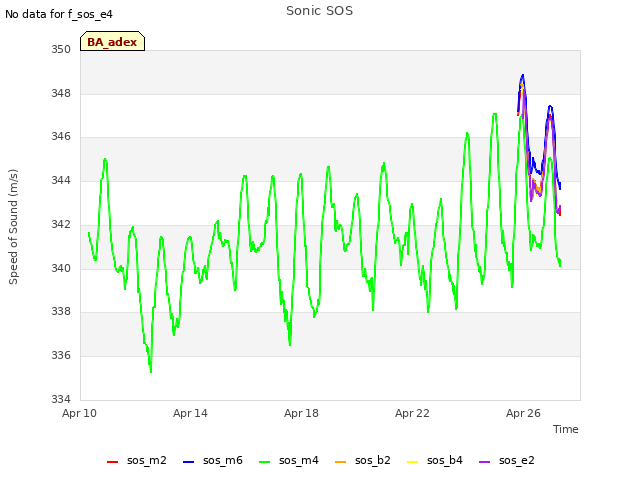This screenshot has width=640, height=480.
Task: Click the blue sos_m6 peak near Apr 26
Action: [x=522, y=76]
